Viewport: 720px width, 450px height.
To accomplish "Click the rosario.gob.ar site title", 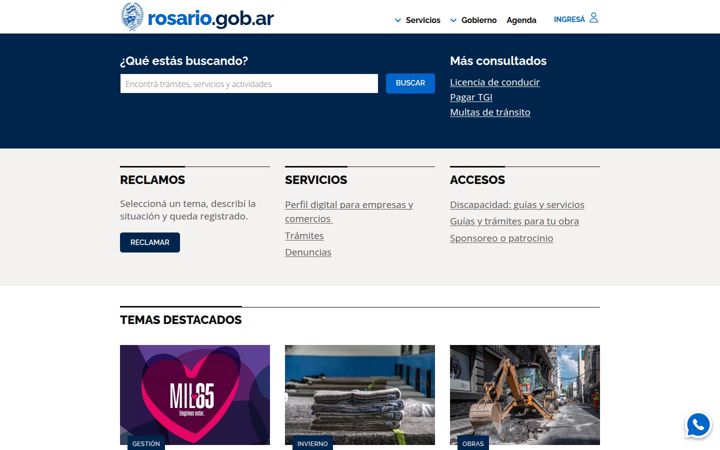I will click(211, 19).
